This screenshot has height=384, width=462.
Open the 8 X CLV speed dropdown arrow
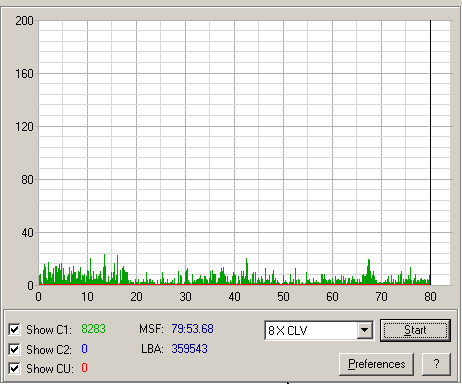coord(365,330)
